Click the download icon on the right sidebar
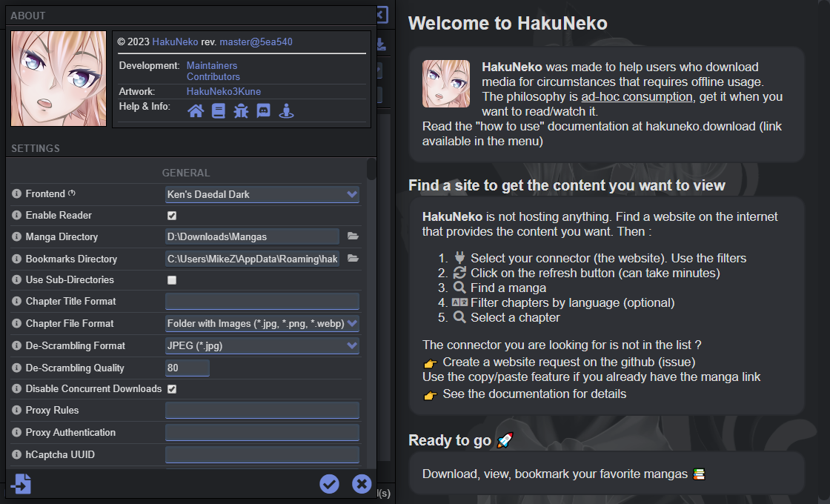830x504 pixels. (380, 44)
